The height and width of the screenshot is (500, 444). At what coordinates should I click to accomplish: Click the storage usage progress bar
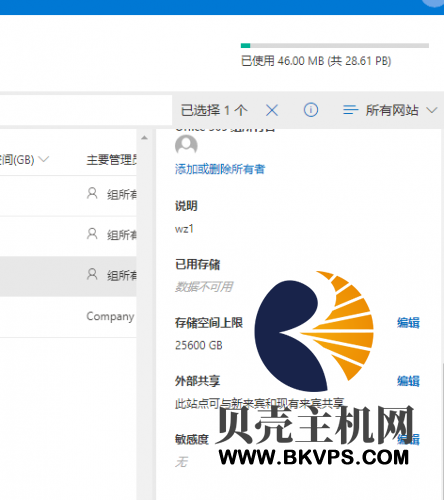pyautogui.click(x=335, y=46)
